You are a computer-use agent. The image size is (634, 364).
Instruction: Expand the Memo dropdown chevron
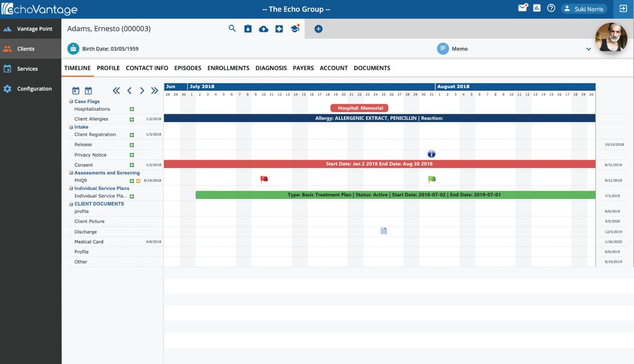tap(588, 49)
